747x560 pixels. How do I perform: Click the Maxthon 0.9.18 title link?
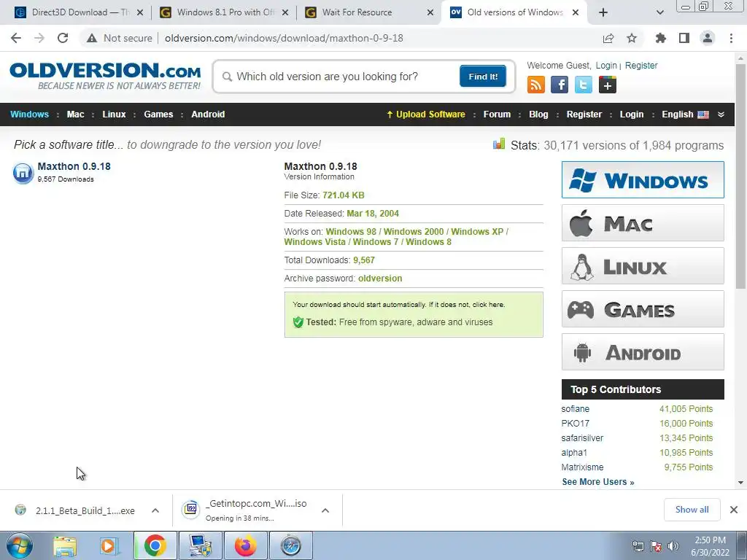point(74,166)
